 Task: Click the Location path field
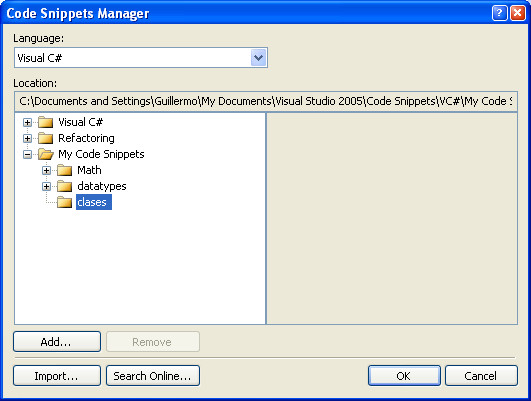pyautogui.click(x=266, y=101)
